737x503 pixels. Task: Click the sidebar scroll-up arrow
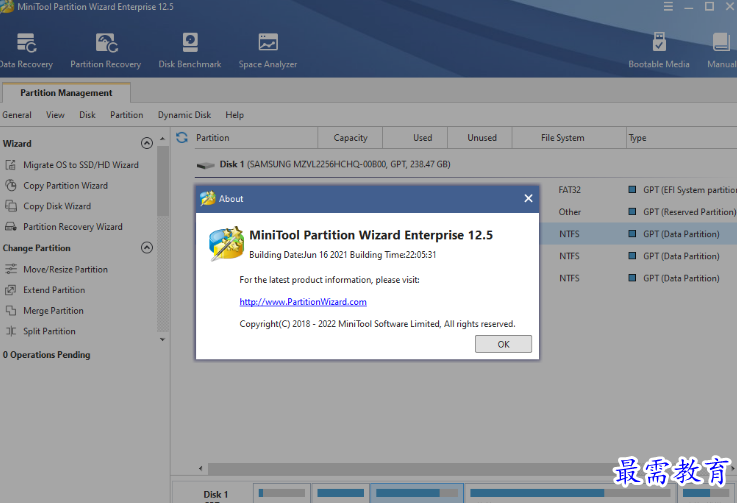pos(162,139)
